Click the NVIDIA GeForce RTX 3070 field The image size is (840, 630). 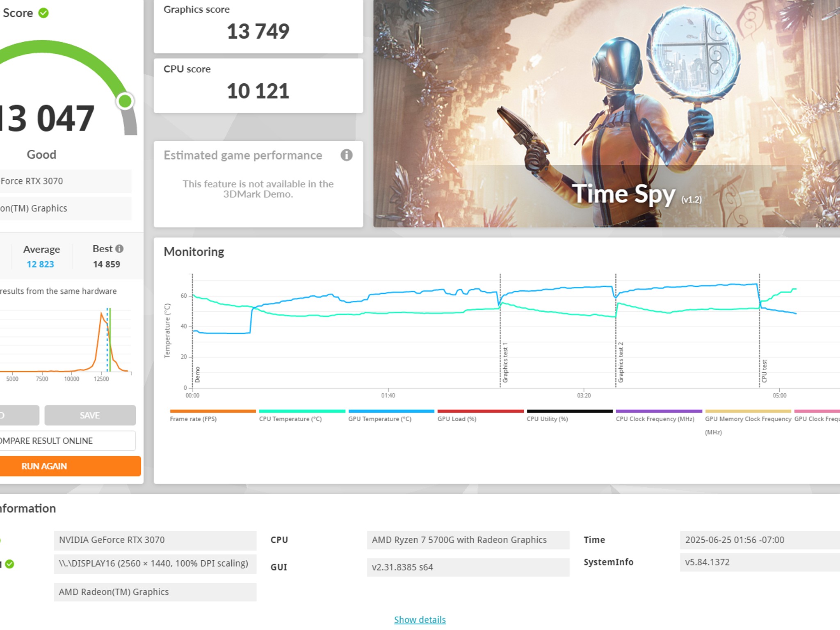click(x=155, y=540)
